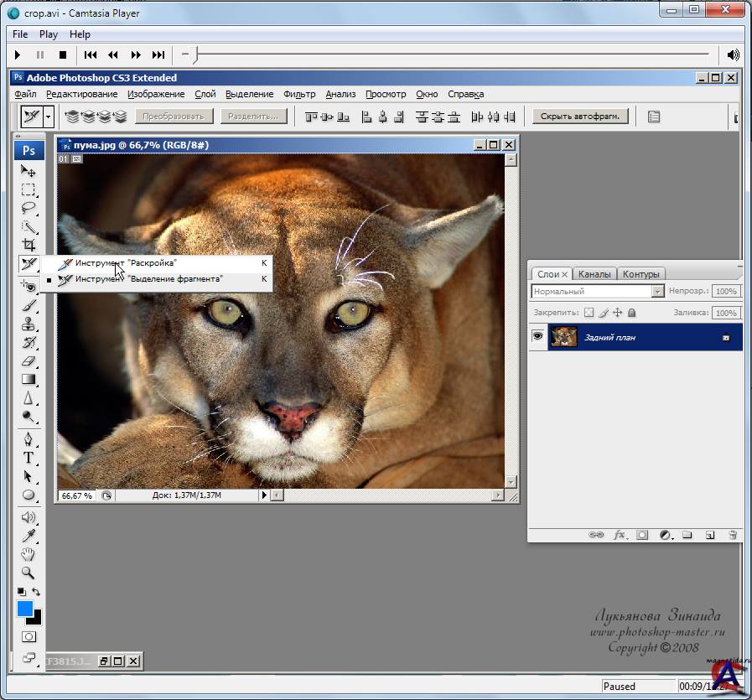
Task: Switch to the Каналы tab
Action: tap(594, 274)
